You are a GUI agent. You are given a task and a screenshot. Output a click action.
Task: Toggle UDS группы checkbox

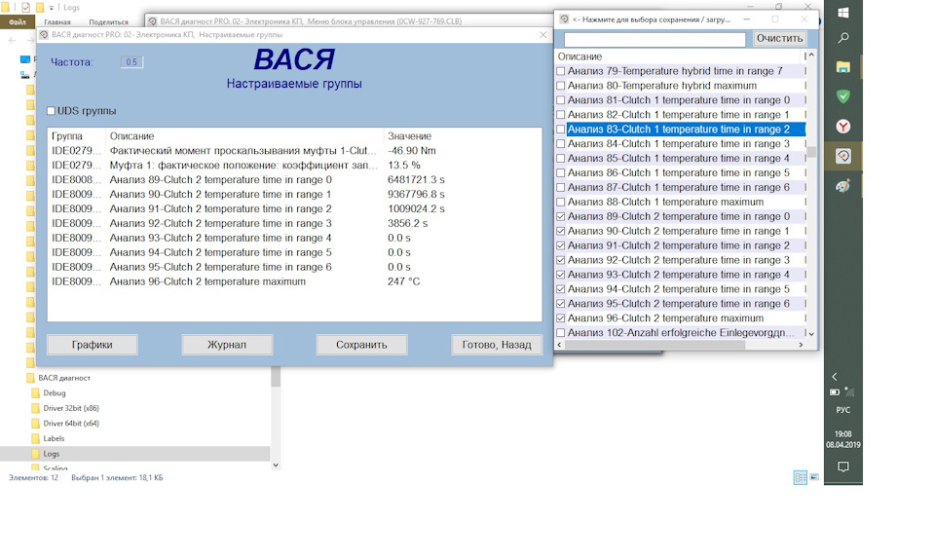52,111
